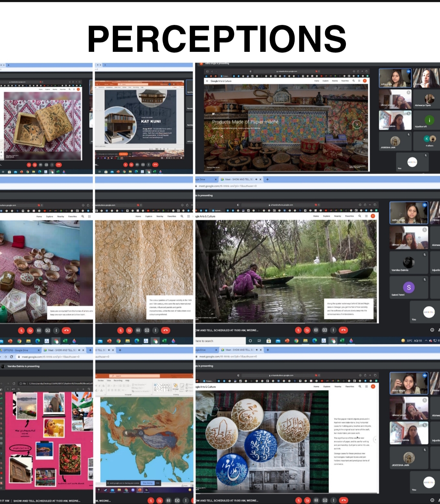Screen dimensions: 440x504
Task: Click Task View icon on the Windows taskbar beside search box
Action: [259, 340]
